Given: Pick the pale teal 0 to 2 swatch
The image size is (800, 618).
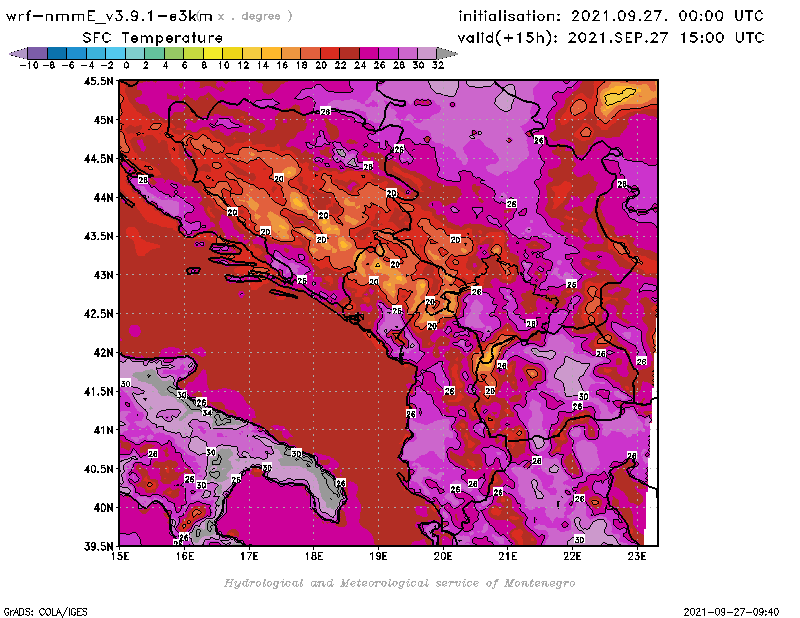Looking at the screenshot, I should (135, 53).
